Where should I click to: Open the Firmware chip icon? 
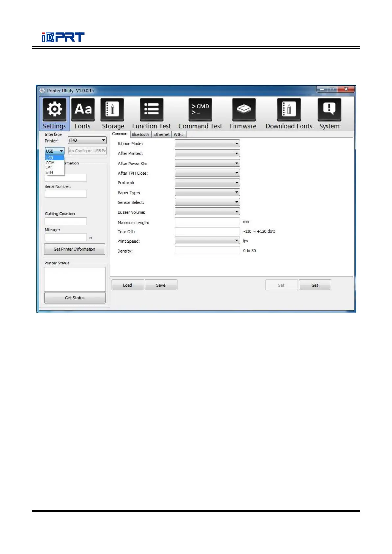point(244,110)
